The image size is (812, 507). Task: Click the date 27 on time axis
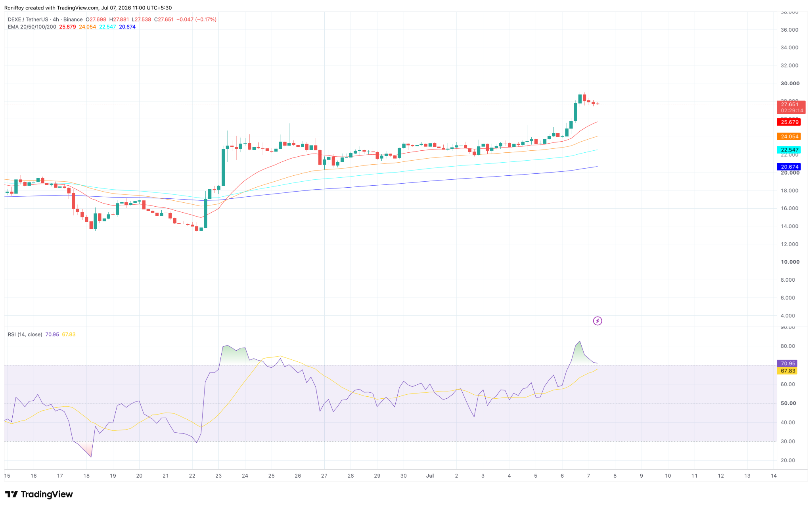(324, 476)
